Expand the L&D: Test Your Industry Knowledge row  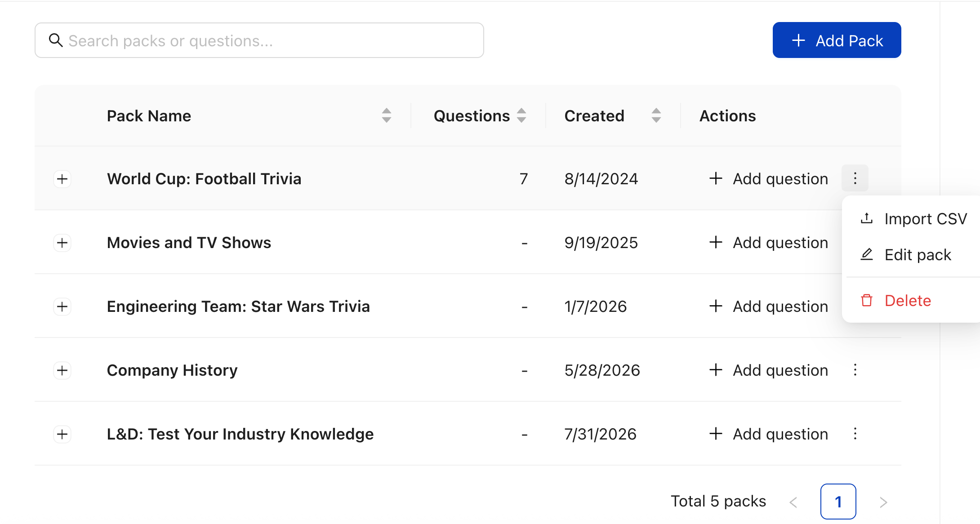tap(62, 434)
